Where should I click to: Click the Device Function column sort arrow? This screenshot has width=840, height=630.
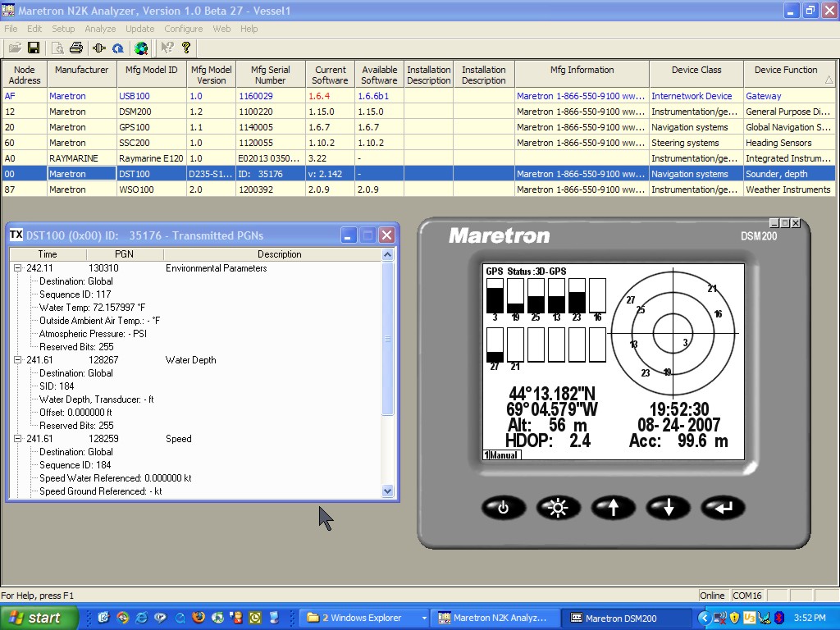[829, 80]
